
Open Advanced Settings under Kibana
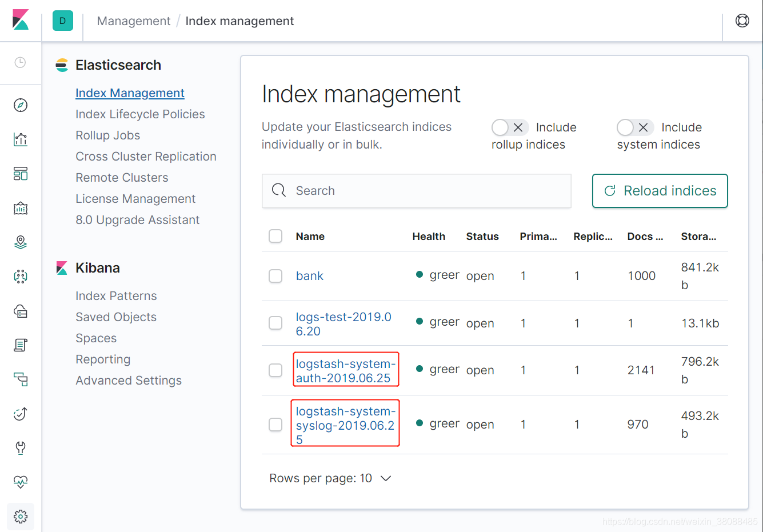(129, 381)
